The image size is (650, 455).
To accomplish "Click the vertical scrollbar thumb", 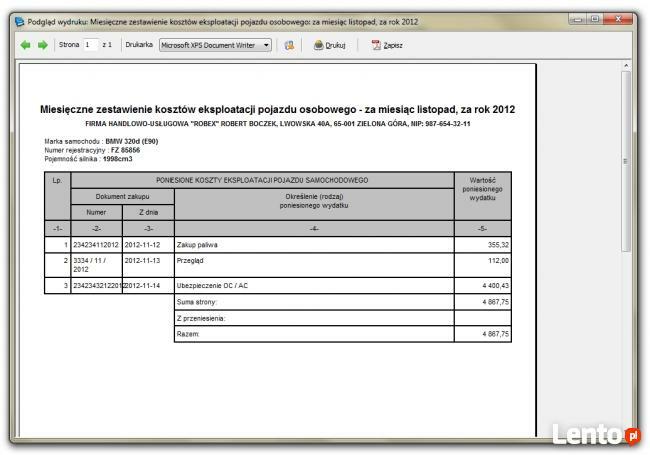I will (x=628, y=160).
